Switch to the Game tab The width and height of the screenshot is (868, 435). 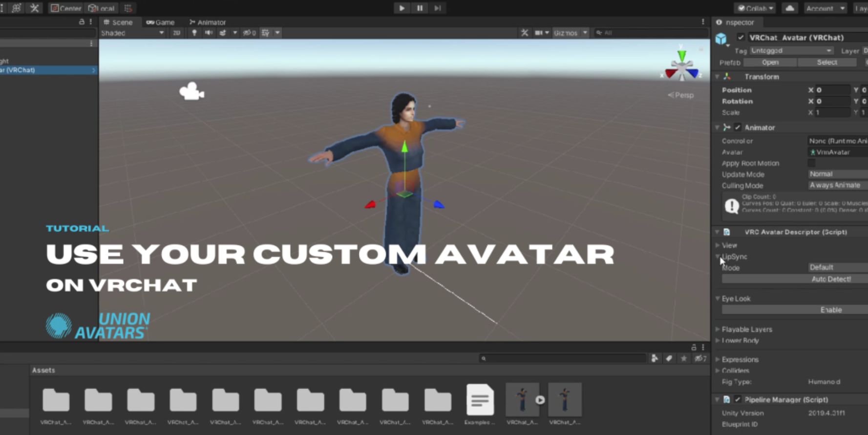(x=160, y=22)
